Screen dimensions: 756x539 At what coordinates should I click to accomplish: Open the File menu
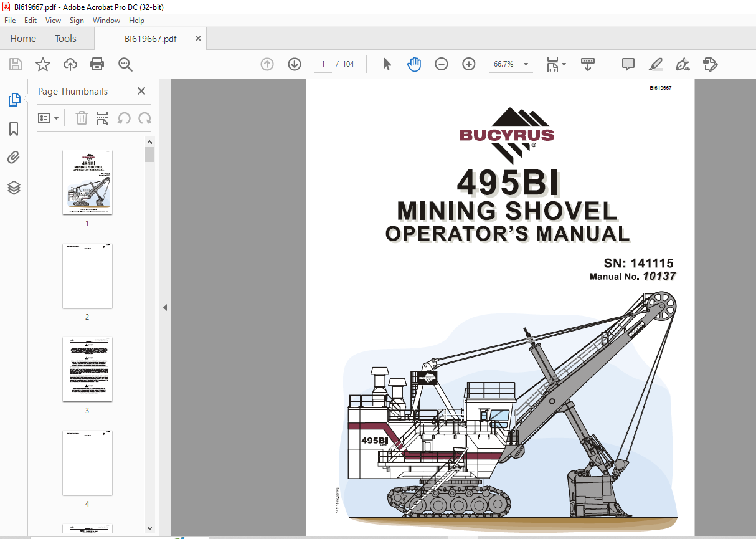[x=10, y=21]
